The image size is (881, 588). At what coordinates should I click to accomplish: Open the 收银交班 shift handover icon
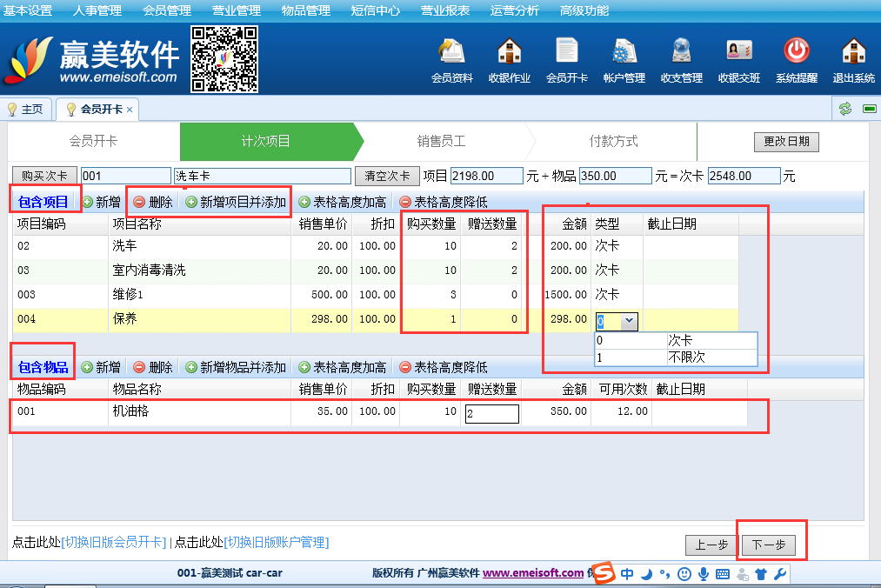coord(738,54)
